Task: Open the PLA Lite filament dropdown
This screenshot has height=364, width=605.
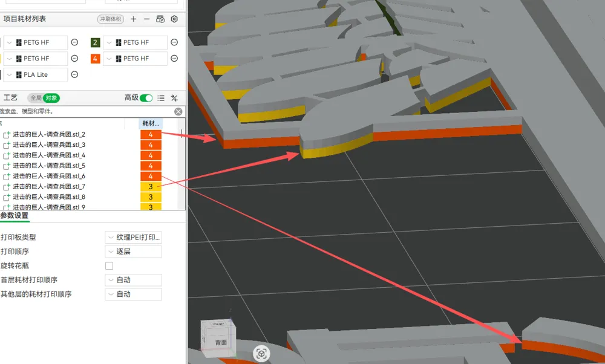Action: pos(36,74)
